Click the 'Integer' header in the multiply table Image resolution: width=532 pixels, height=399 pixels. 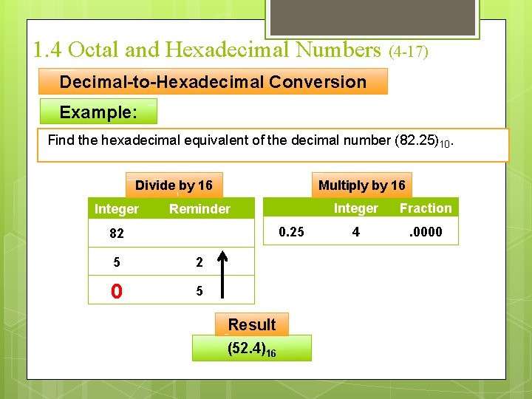click(356, 208)
